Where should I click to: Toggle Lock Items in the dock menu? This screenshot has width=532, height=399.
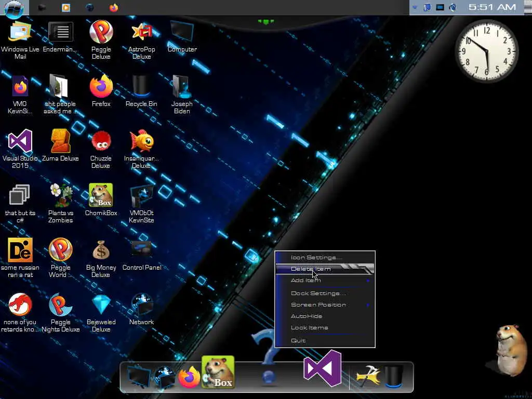pyautogui.click(x=325, y=327)
